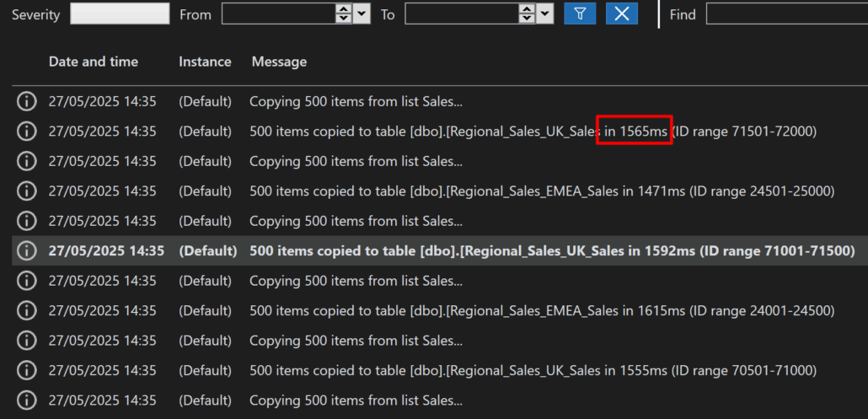Screen dimensions: 868x419
Task: Click info icon of ID range 70501-71000 row
Action: [x=26, y=370]
